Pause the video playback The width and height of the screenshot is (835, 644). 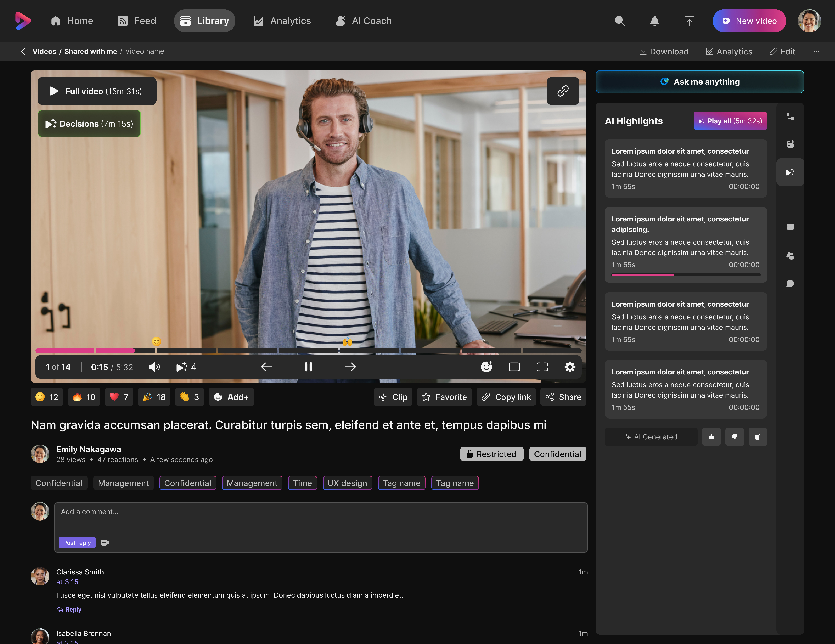tap(308, 367)
